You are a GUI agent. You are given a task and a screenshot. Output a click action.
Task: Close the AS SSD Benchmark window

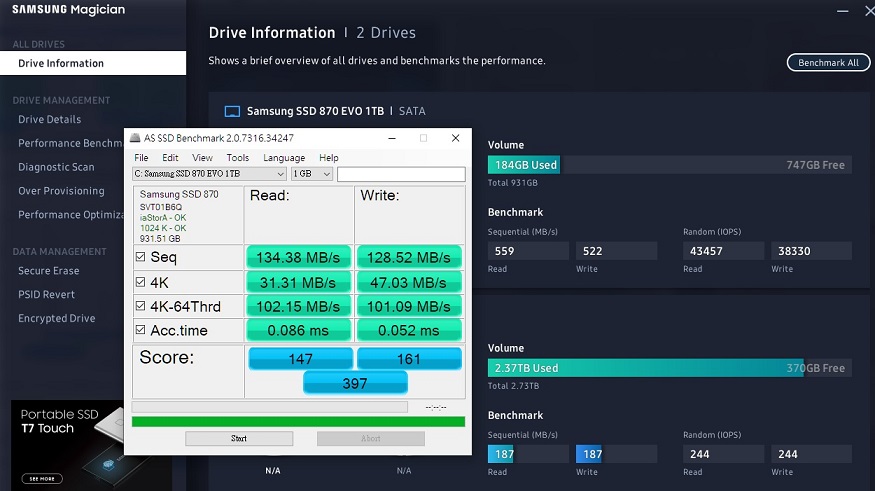click(x=455, y=138)
